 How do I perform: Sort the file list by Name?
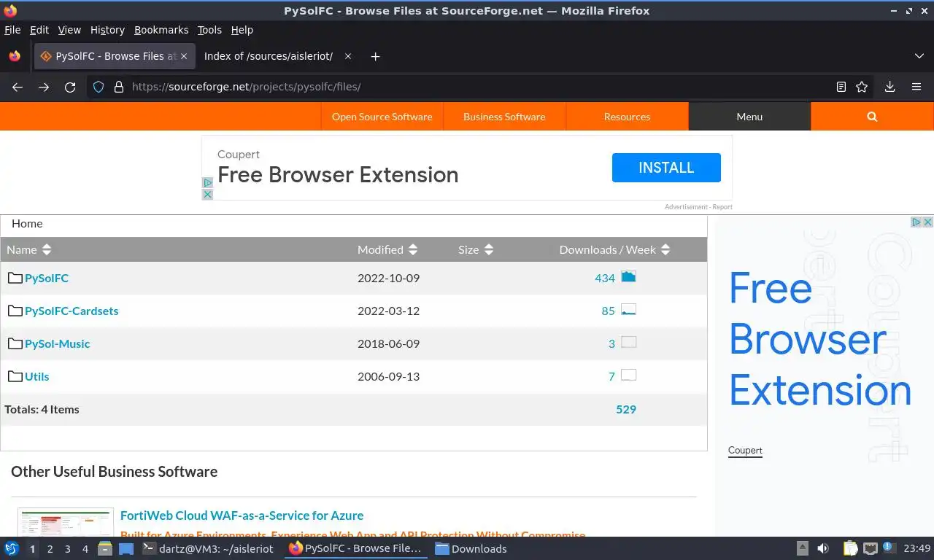tap(29, 249)
